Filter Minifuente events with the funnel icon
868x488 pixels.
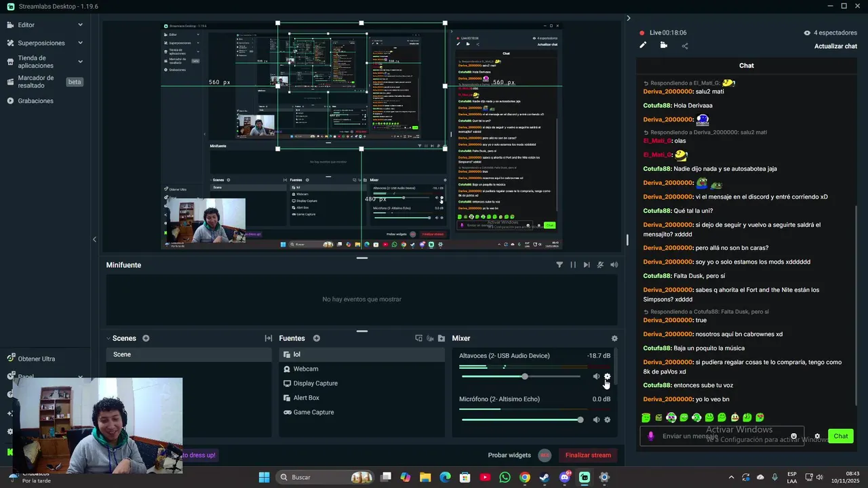(559, 265)
